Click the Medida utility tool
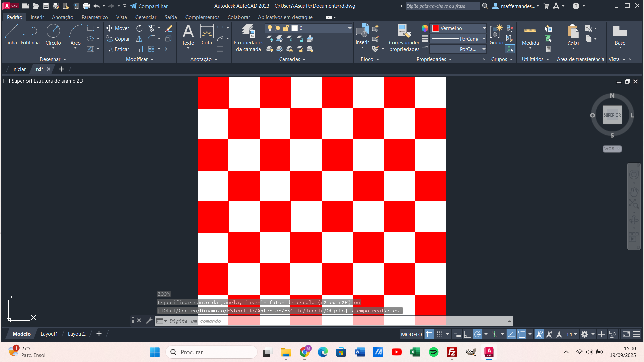Image resolution: width=644 pixels, height=362 pixels. coord(530,35)
